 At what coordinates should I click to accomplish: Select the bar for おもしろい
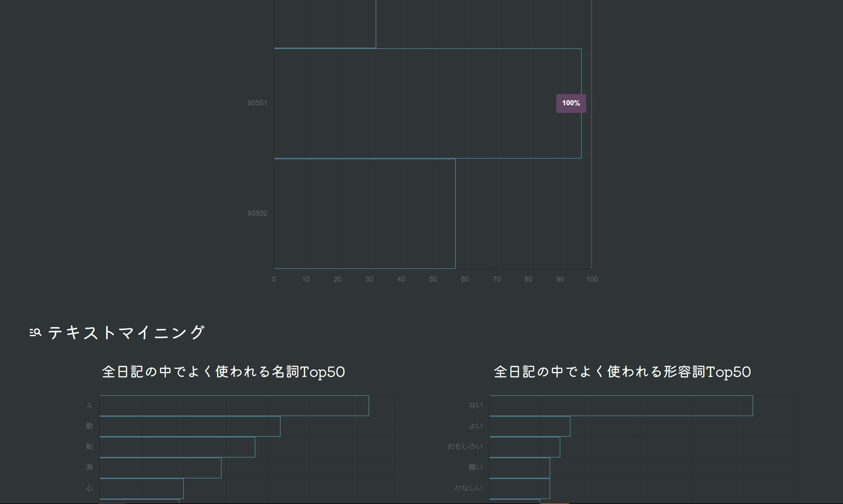pyautogui.click(x=525, y=446)
